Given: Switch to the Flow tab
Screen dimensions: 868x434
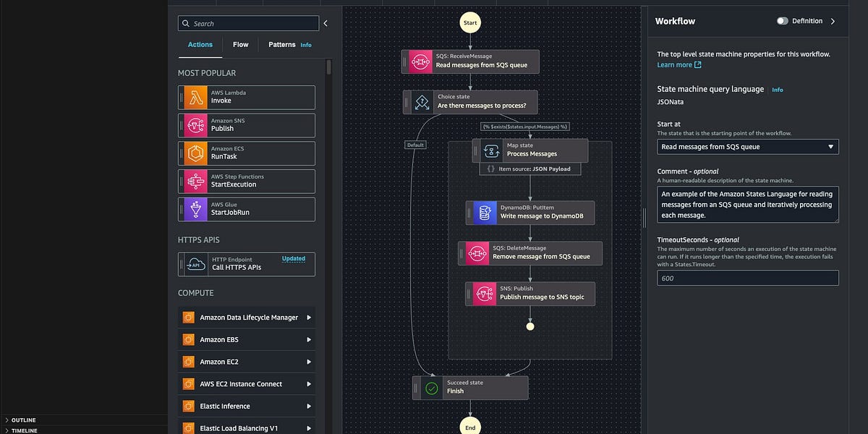Looking at the screenshot, I should [x=241, y=44].
